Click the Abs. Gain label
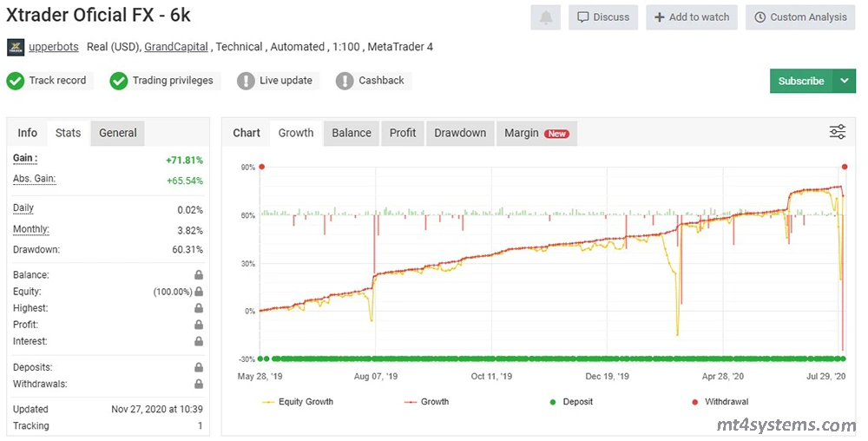Image resolution: width=868 pixels, height=441 pixels. 35,179
